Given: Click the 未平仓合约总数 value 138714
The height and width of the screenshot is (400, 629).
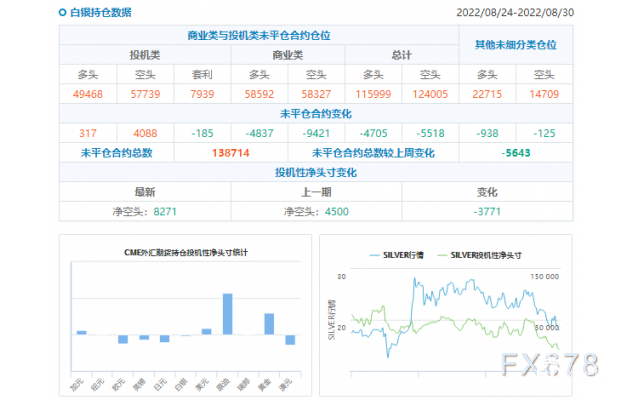Looking at the screenshot, I should click(231, 152).
